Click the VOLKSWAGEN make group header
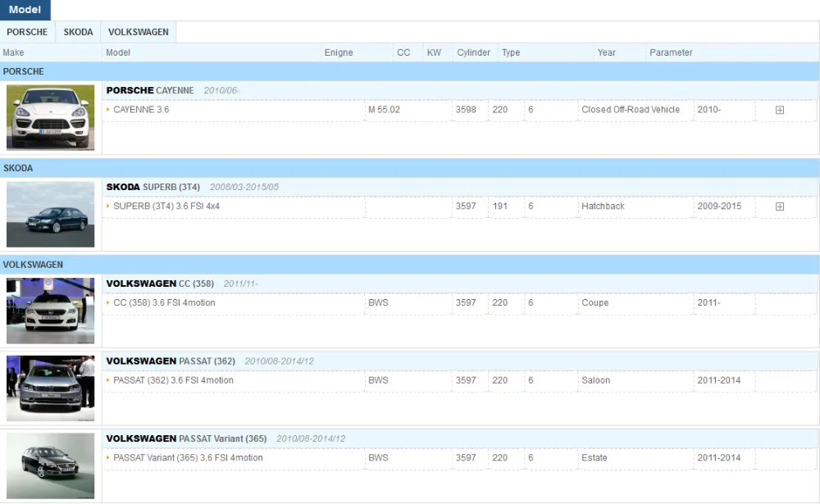 tap(410, 265)
